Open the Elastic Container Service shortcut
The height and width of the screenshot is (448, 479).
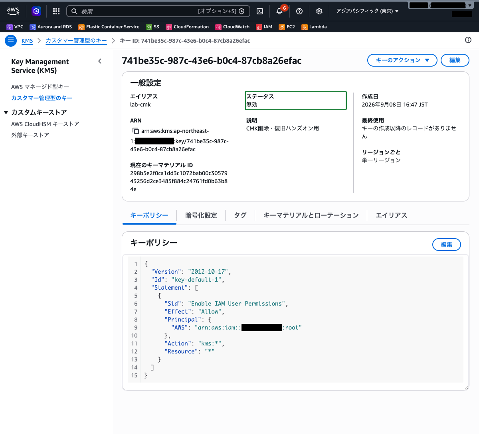[109, 27]
